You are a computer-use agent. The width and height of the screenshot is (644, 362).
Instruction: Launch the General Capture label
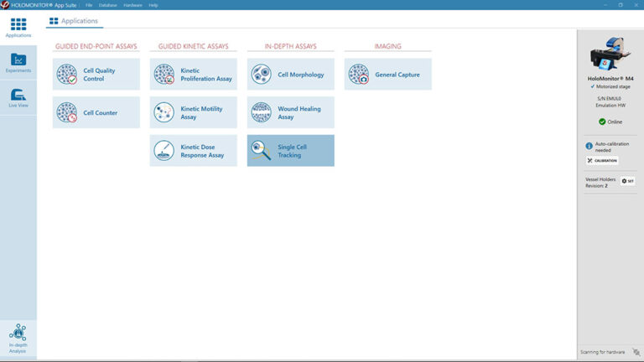tap(397, 75)
